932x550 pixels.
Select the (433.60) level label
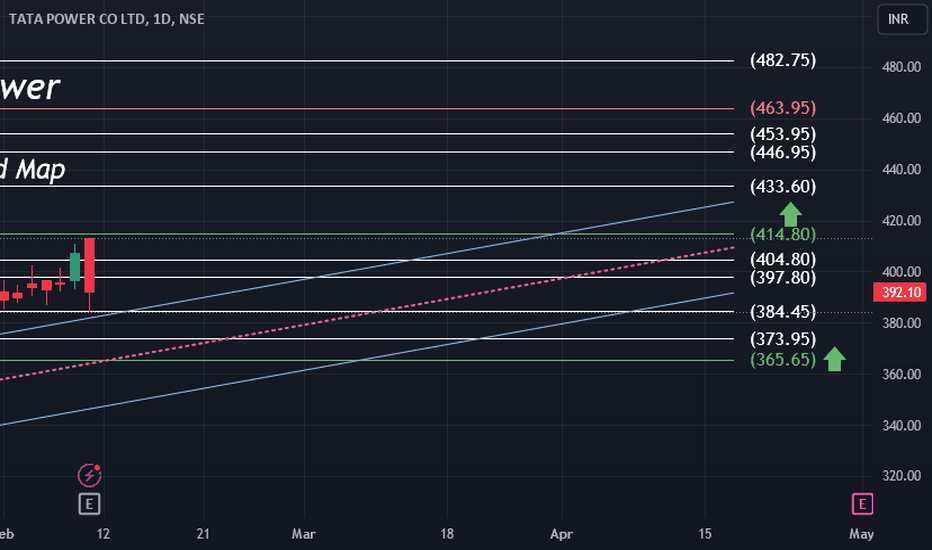click(783, 187)
